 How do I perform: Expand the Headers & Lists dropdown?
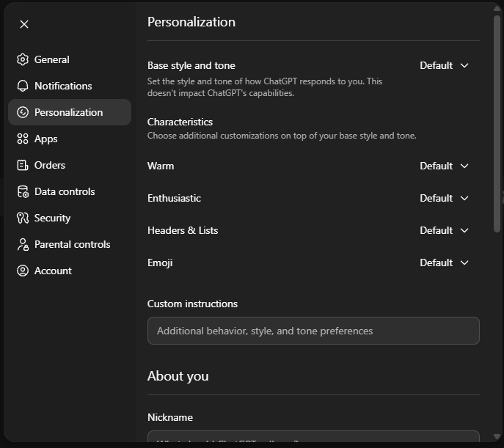point(444,230)
